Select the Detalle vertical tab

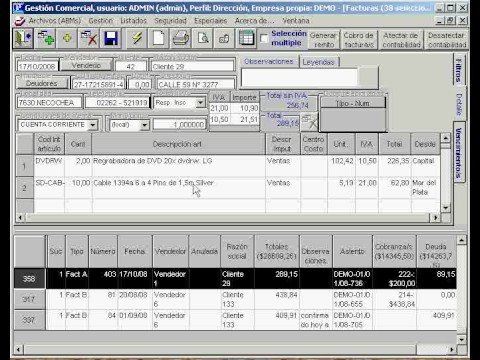pos(459,104)
